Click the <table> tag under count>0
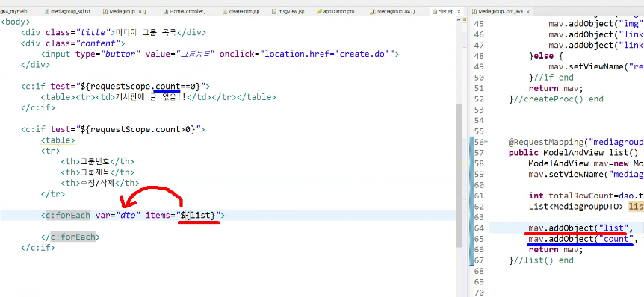The image size is (644, 297). [58, 140]
